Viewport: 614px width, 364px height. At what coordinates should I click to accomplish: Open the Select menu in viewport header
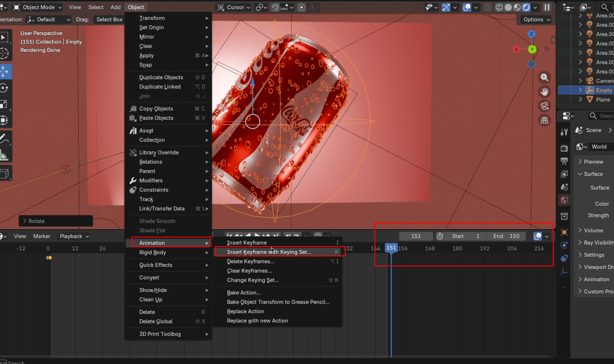(x=96, y=7)
